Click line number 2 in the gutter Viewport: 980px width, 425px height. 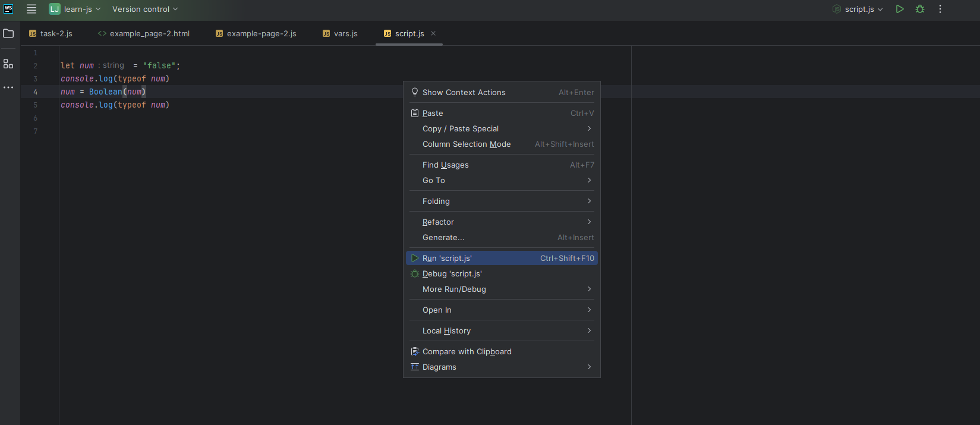(x=35, y=65)
